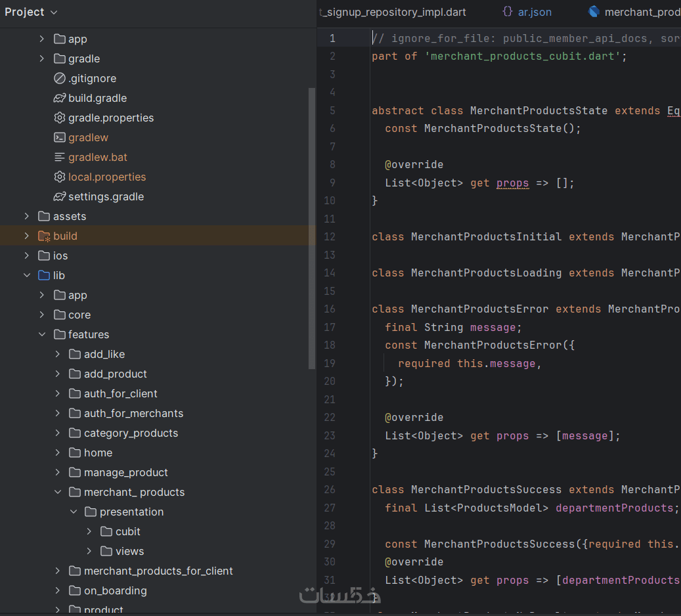Image resolution: width=681 pixels, height=616 pixels.
Task: Click the presentation folder icon
Action: pyautogui.click(x=91, y=512)
